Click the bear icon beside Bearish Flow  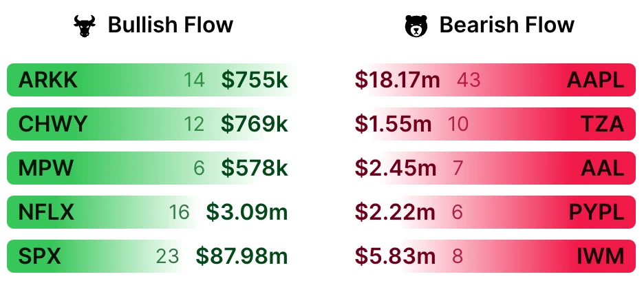coord(416,26)
